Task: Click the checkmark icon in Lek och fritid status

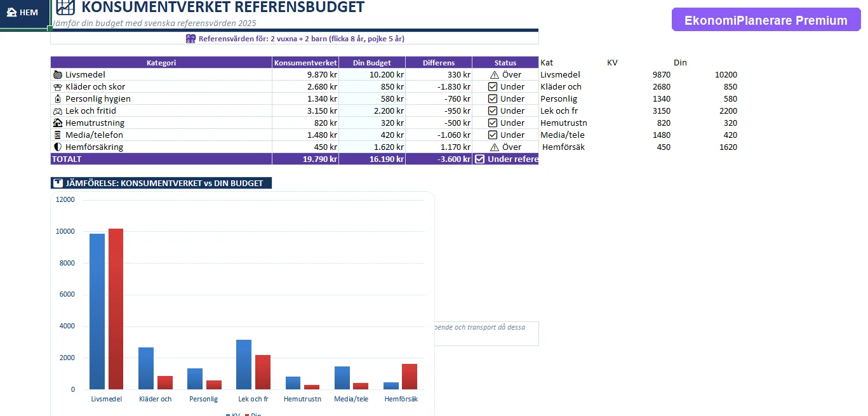Action: coord(493,111)
